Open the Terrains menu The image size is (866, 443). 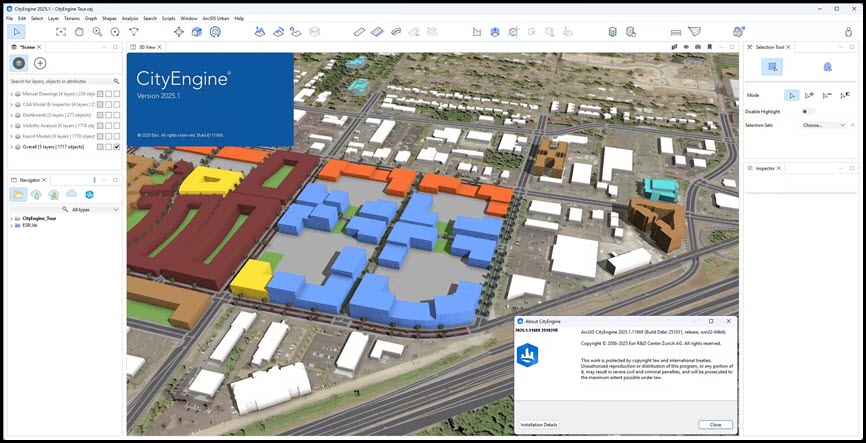[72, 18]
